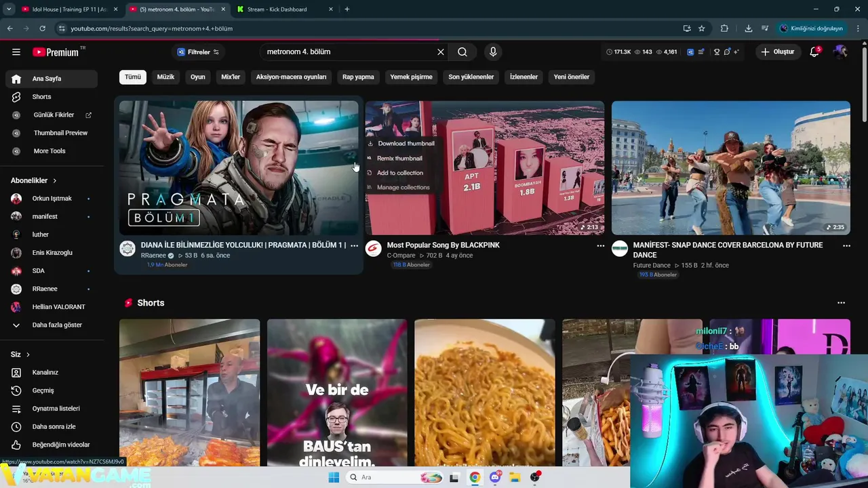Open more options for the BLACKPINK video
This screenshot has height=488, width=868.
pyautogui.click(x=600, y=246)
